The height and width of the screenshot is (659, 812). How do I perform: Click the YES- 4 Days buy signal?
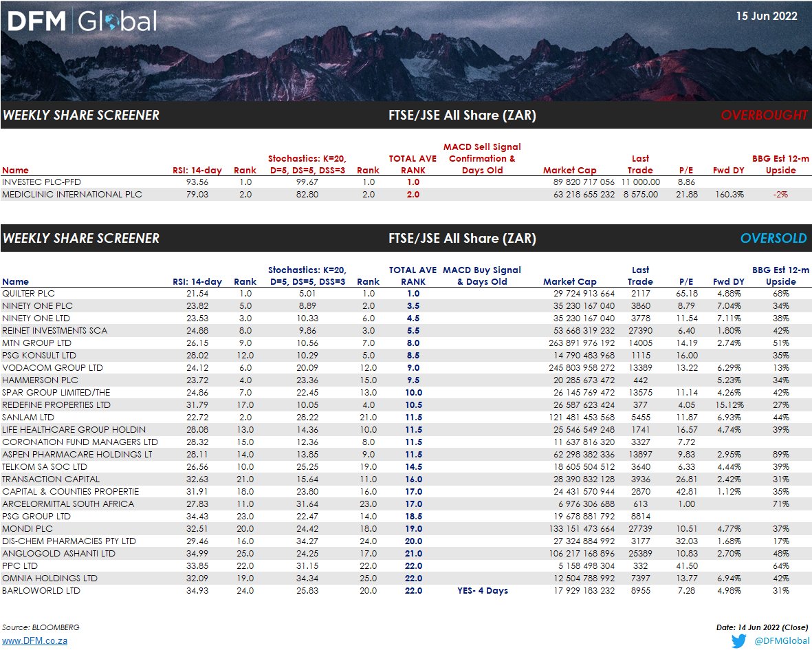point(483,591)
